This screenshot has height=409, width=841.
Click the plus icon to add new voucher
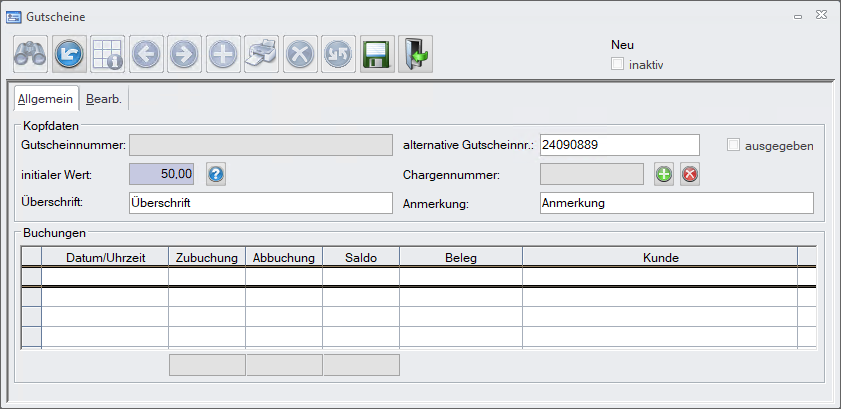click(x=222, y=54)
